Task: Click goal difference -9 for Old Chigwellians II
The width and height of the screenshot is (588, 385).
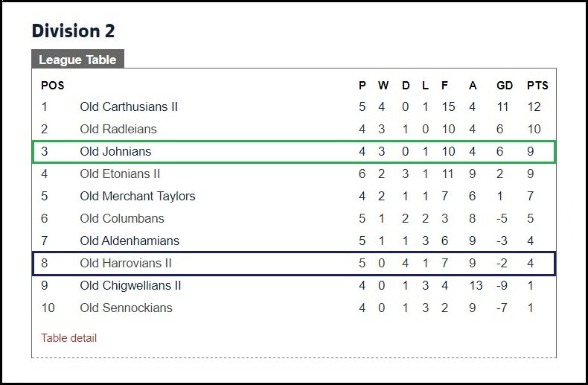Action: (502, 285)
